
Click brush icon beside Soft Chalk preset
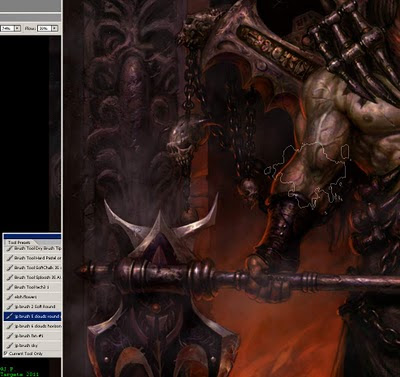click(x=9, y=268)
